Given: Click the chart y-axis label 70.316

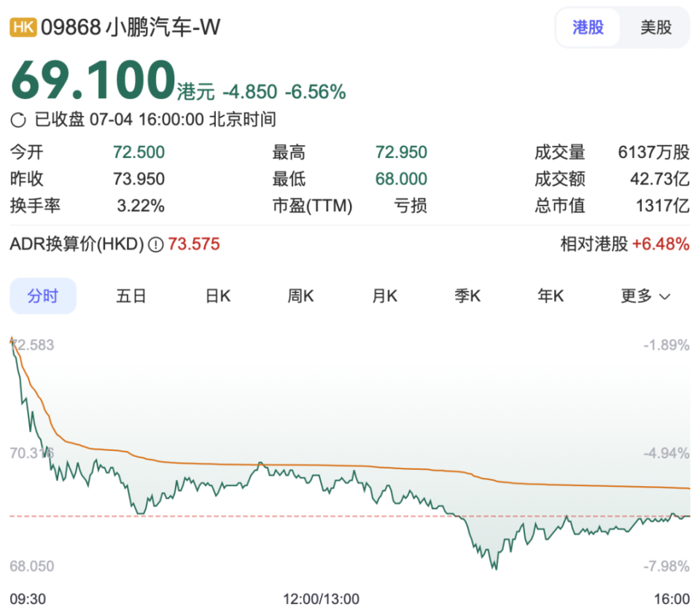Looking at the screenshot, I should pos(31,453).
